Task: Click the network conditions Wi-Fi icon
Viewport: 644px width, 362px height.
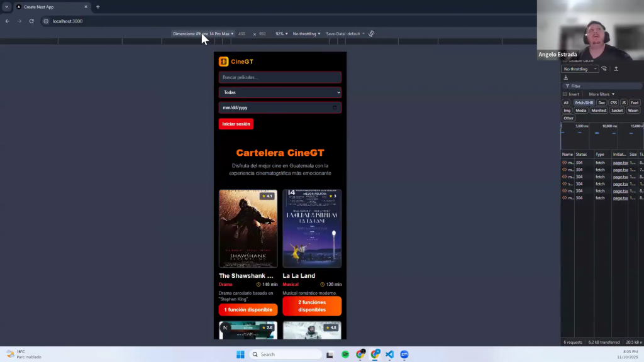Action: tap(604, 69)
